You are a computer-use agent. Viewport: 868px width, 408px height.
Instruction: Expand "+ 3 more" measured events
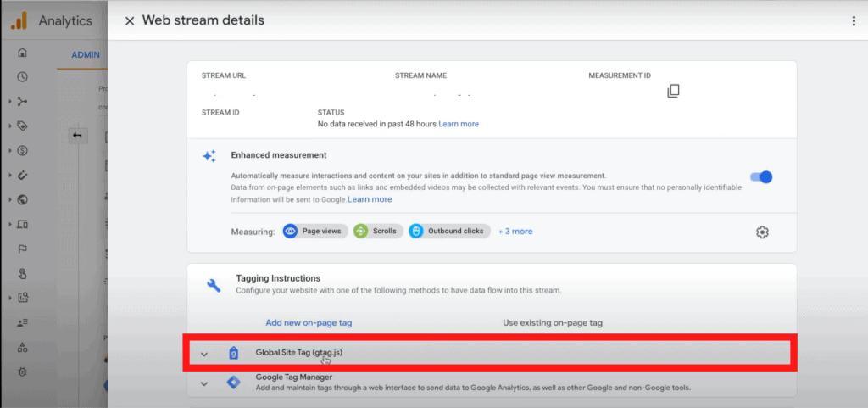coord(515,231)
